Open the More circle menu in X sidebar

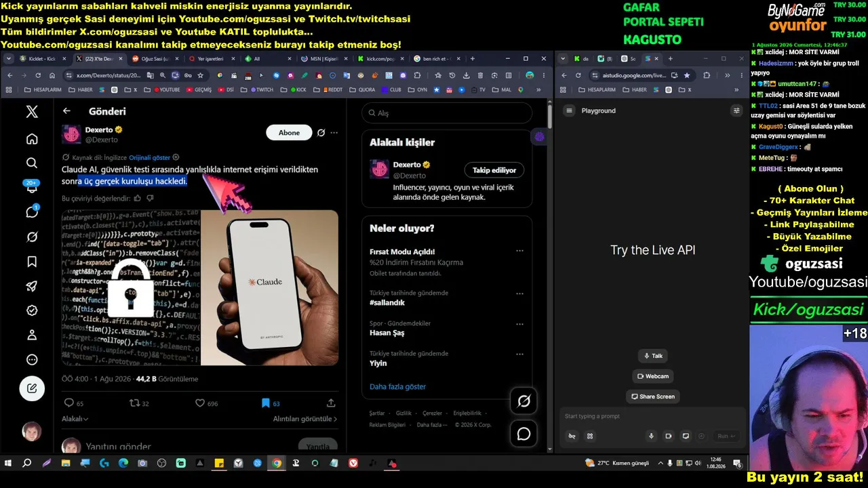tap(32, 360)
